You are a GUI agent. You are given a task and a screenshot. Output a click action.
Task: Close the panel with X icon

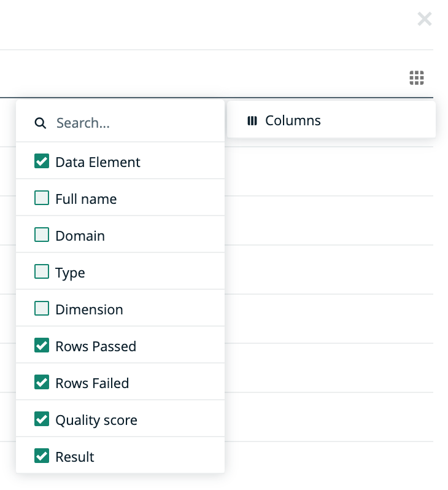(424, 19)
